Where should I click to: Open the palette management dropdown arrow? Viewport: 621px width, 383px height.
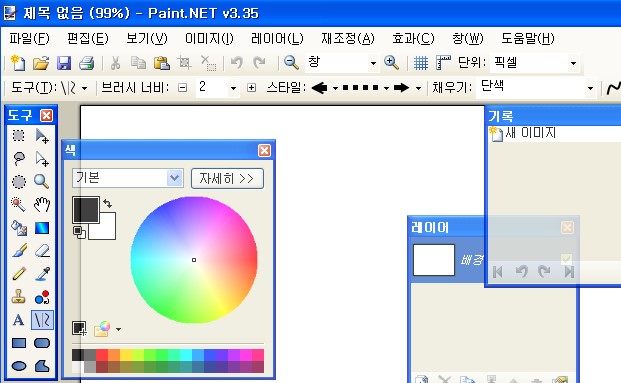coord(118,329)
